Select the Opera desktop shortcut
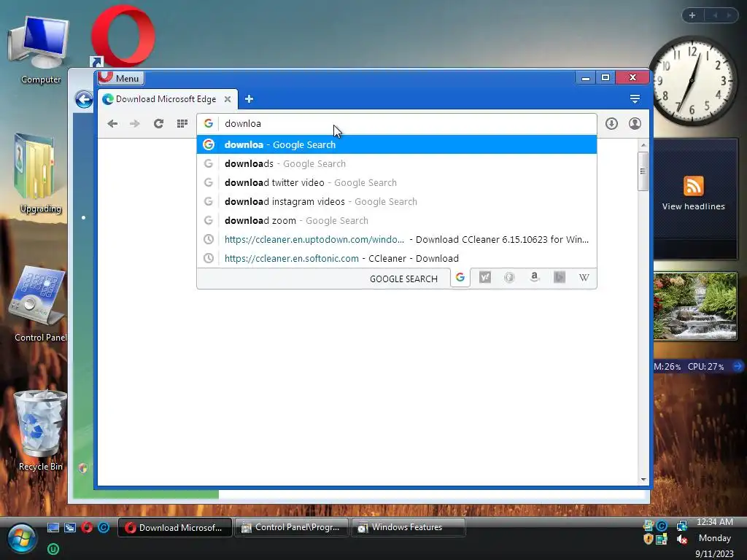The width and height of the screenshot is (747, 560). [123, 36]
